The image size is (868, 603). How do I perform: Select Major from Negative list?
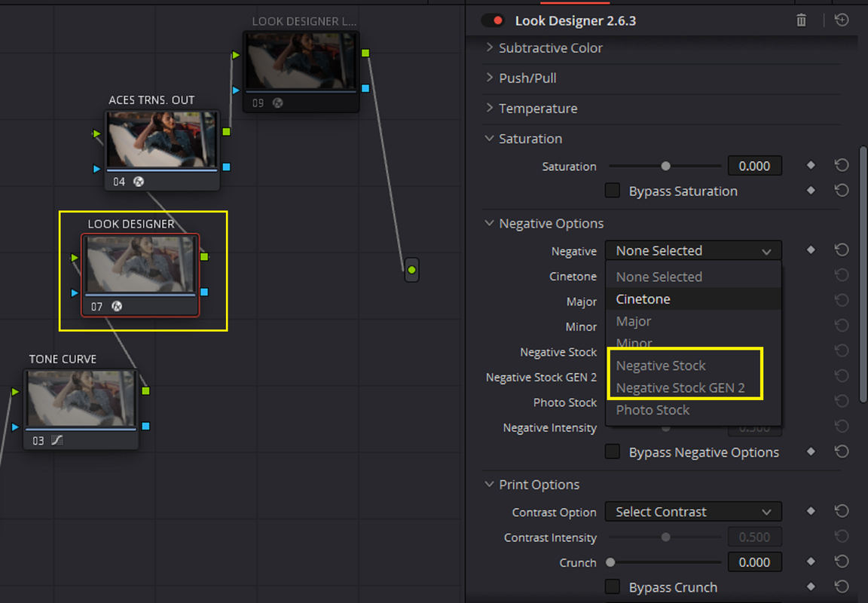693,321
